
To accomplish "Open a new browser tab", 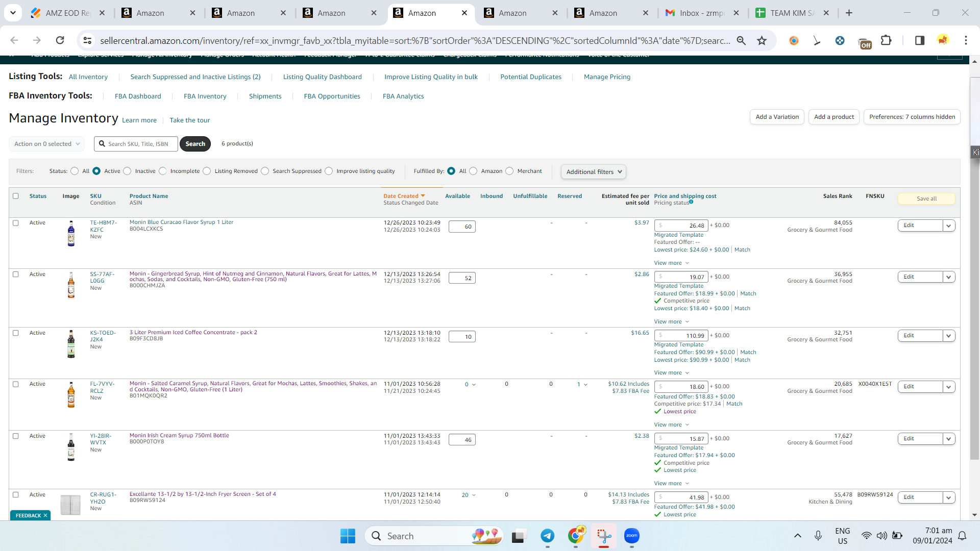I will (x=849, y=13).
